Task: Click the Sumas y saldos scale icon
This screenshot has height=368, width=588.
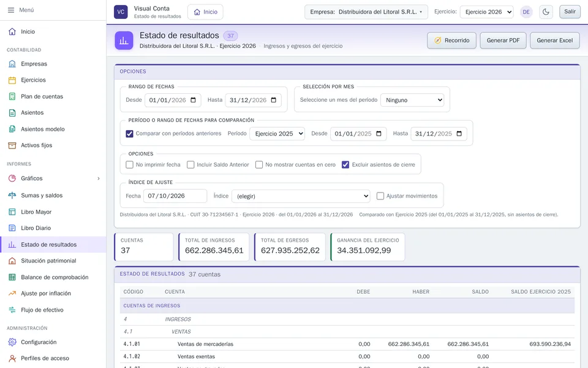Action: click(x=12, y=195)
